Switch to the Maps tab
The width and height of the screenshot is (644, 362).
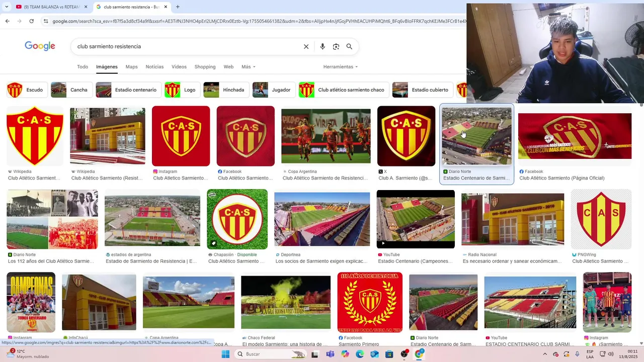[x=131, y=67]
